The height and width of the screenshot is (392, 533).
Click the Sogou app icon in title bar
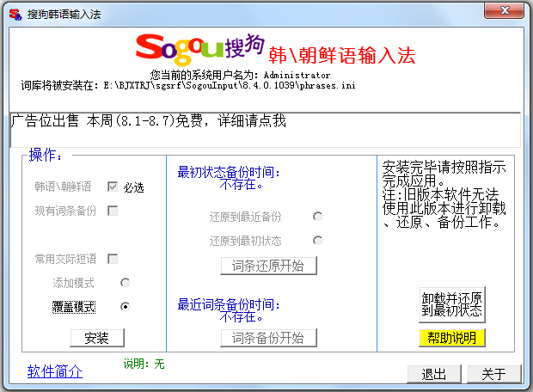(15, 13)
